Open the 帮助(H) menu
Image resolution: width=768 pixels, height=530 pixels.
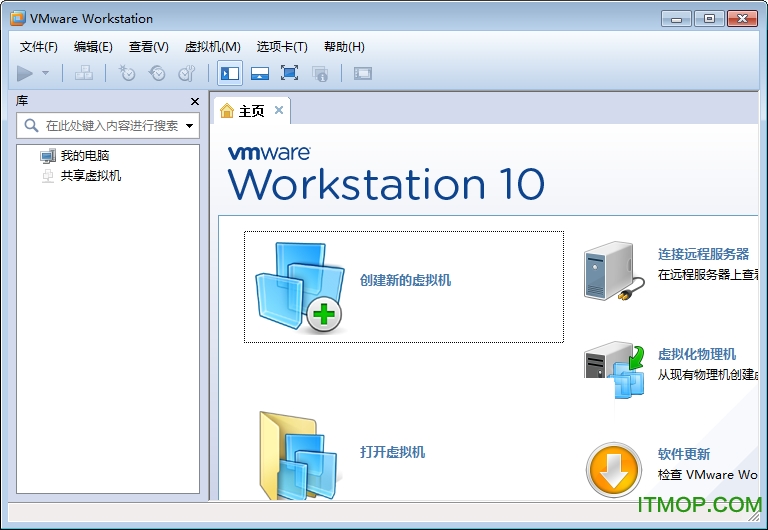pyautogui.click(x=344, y=47)
